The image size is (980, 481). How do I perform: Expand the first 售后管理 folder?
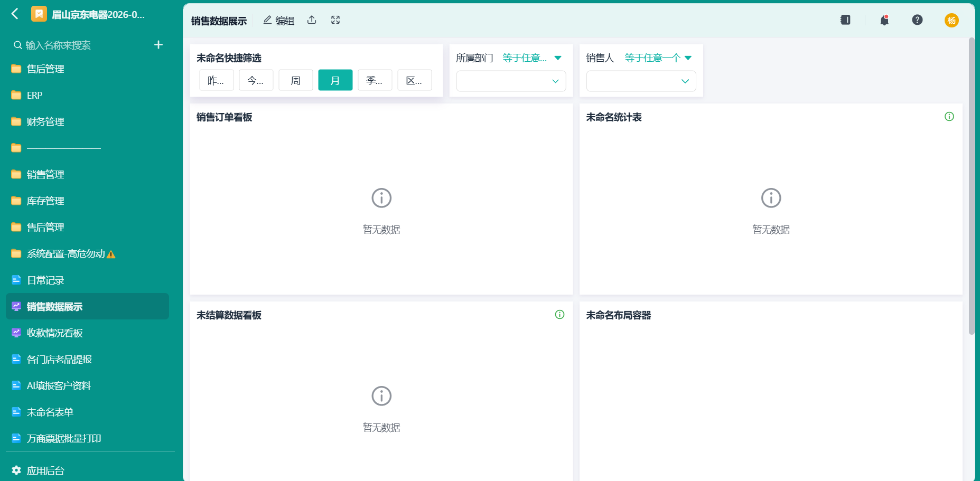click(87, 69)
